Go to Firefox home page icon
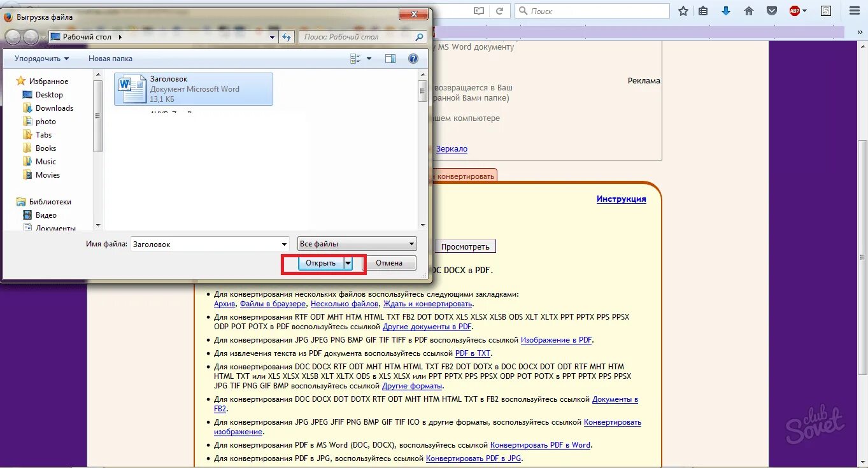 click(749, 11)
